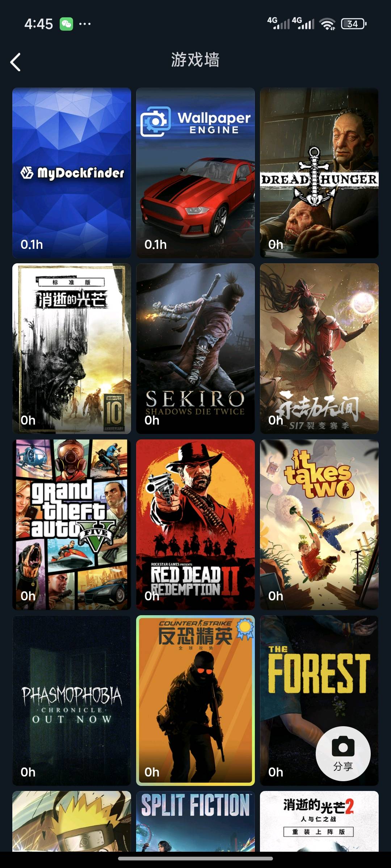Select the Dread Hunger game cover
391x868 pixels.
[319, 173]
